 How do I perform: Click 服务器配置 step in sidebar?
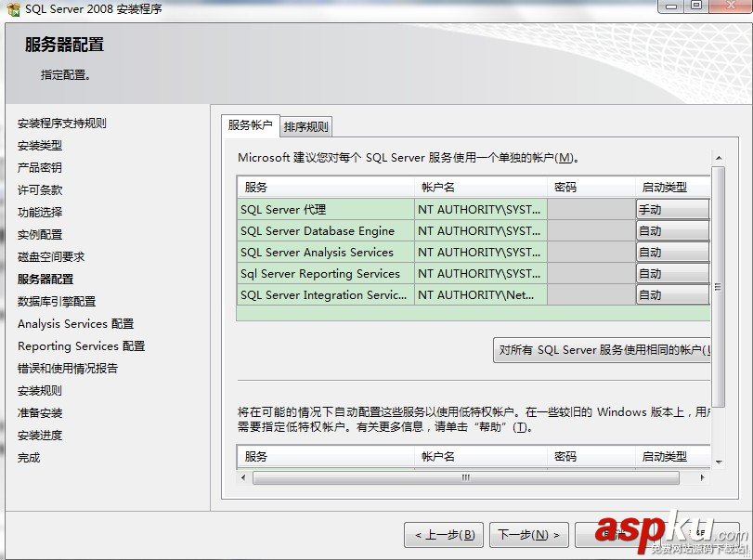pos(45,279)
